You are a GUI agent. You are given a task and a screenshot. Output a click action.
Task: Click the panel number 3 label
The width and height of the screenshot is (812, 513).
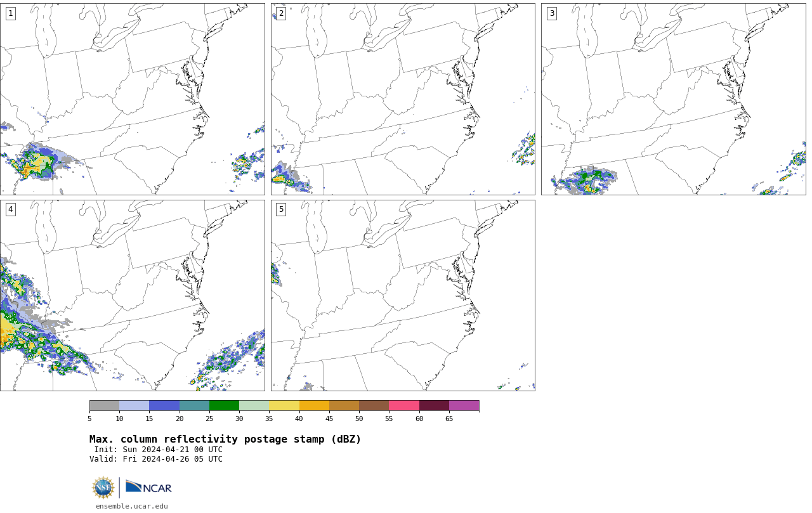pos(551,13)
